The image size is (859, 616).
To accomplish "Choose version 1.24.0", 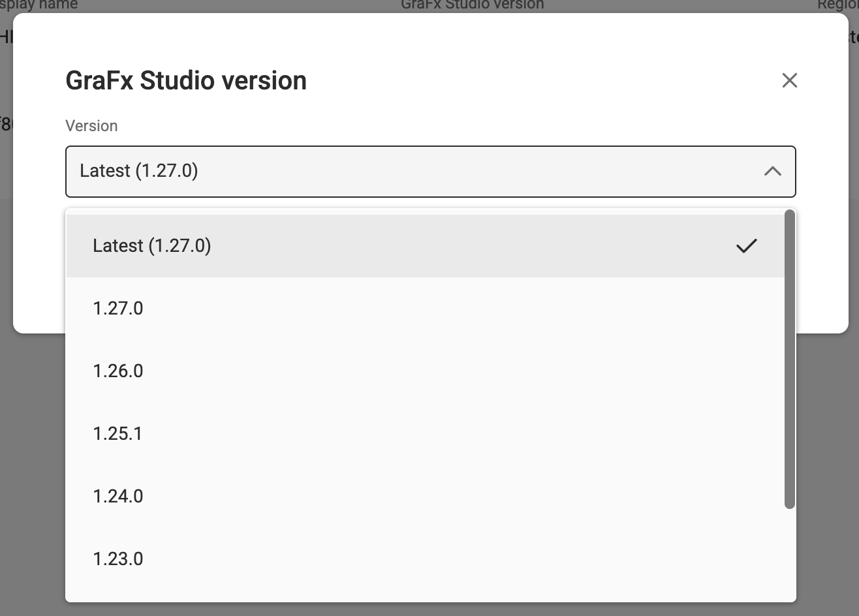I will [118, 496].
